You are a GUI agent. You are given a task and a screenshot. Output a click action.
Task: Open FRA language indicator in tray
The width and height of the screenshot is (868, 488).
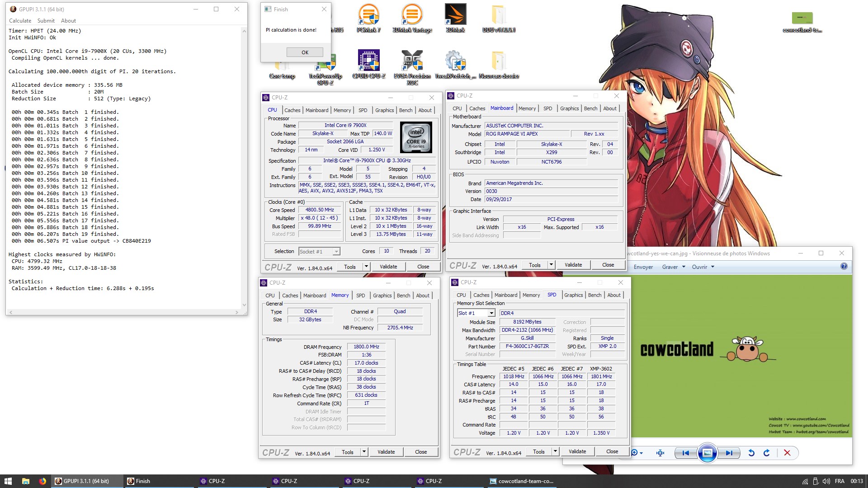840,481
